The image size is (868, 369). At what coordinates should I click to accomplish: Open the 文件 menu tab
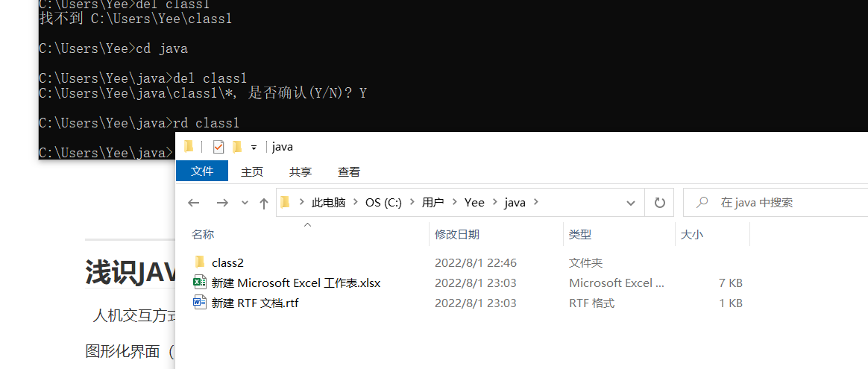pyautogui.click(x=202, y=171)
